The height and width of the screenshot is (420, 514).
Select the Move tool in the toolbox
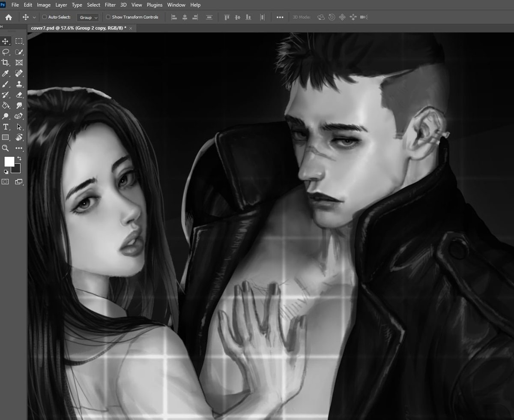[x=6, y=41]
